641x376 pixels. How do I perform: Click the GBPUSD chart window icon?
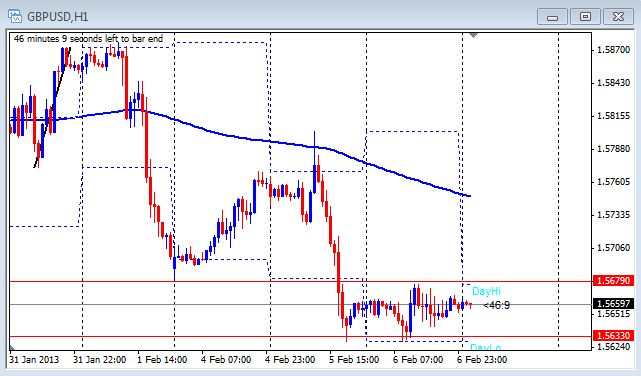pyautogui.click(x=15, y=16)
